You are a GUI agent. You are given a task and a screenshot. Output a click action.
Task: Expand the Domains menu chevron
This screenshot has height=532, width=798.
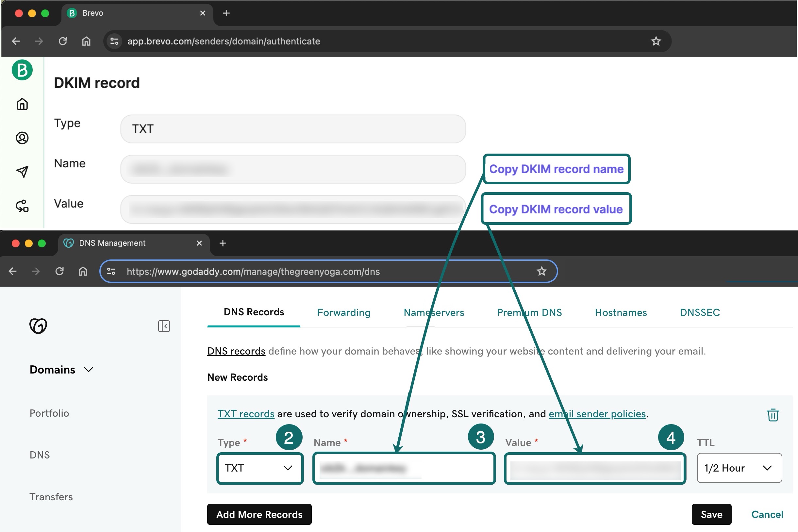click(89, 370)
